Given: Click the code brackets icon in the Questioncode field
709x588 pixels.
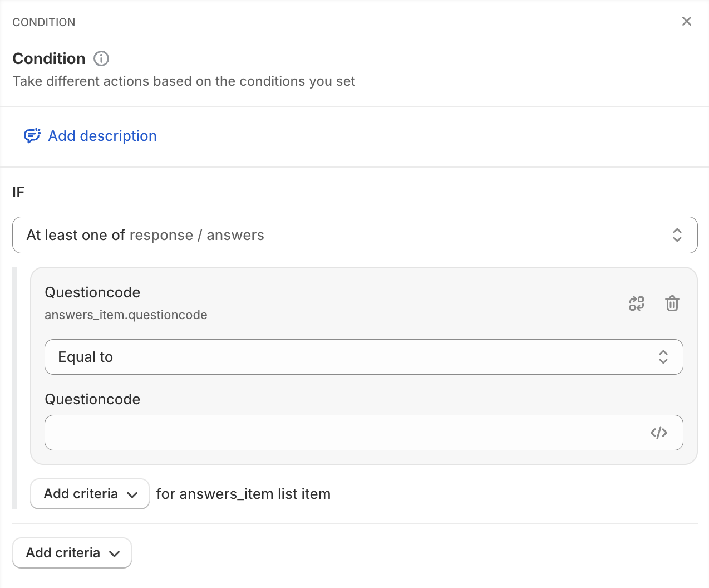Looking at the screenshot, I should (x=659, y=433).
